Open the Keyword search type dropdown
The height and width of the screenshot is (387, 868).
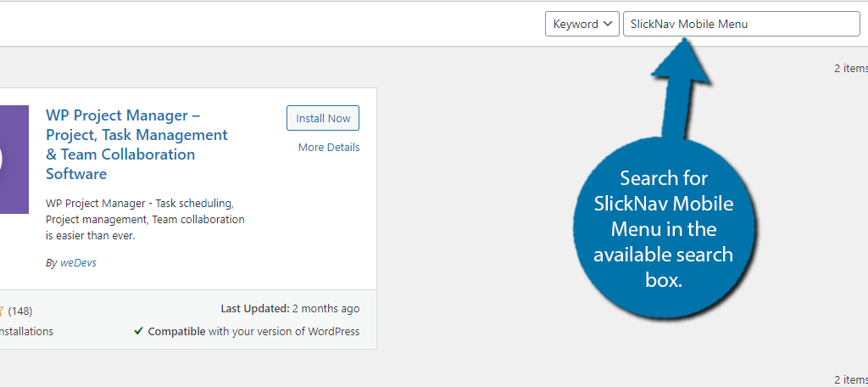tap(581, 25)
